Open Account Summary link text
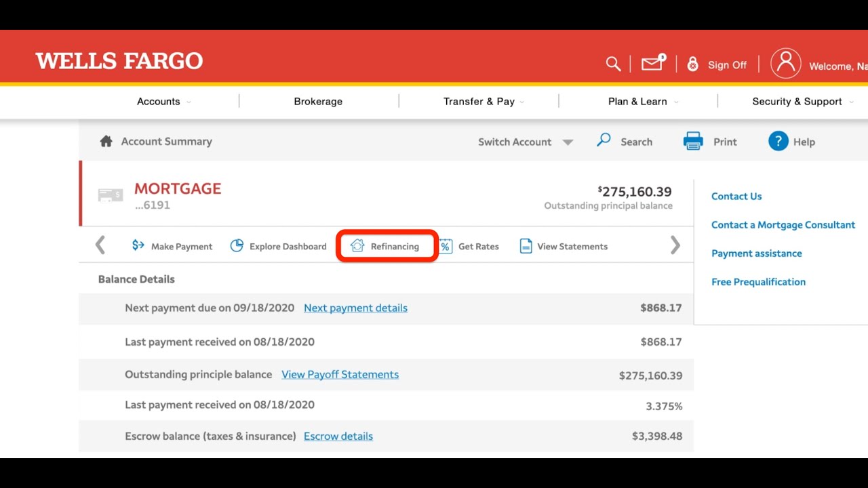 pyautogui.click(x=167, y=141)
